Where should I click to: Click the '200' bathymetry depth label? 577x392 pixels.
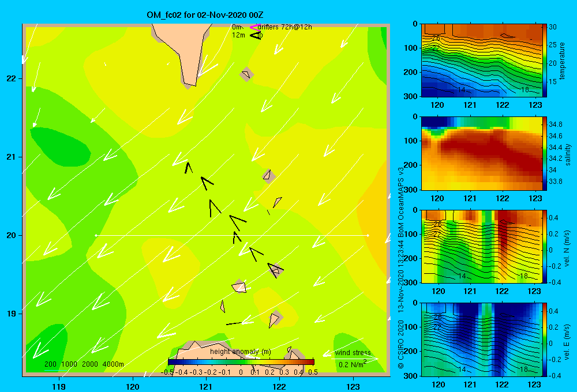pos(50,364)
